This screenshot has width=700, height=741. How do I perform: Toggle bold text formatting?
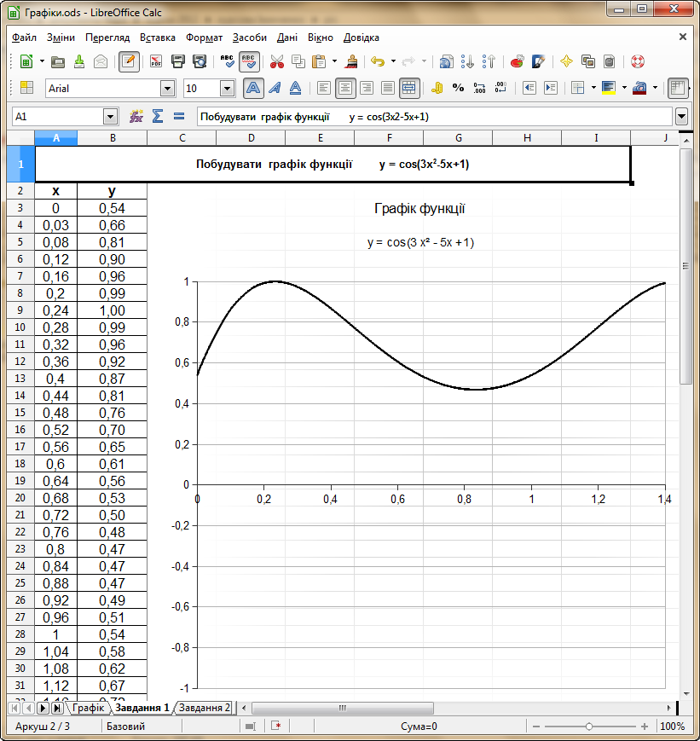click(x=253, y=88)
